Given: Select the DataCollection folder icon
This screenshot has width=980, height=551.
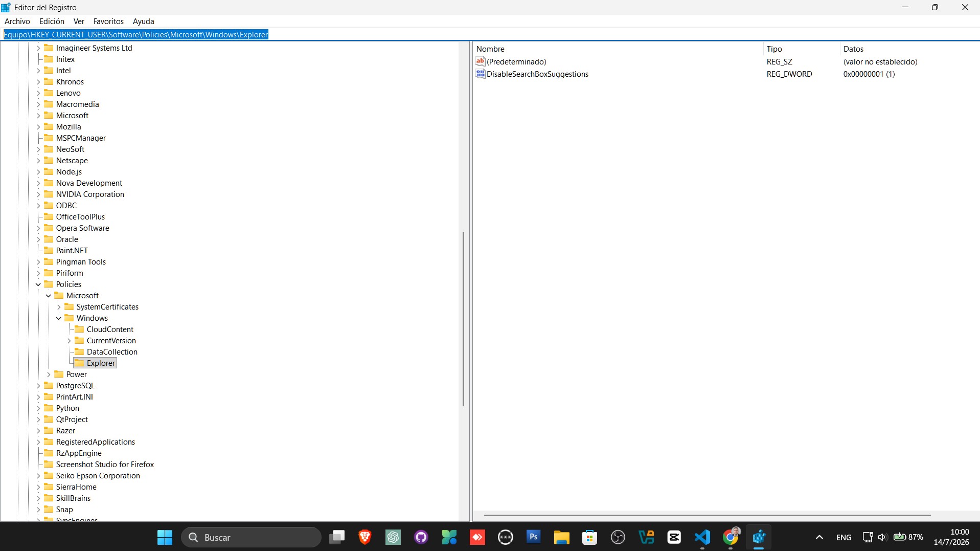Looking at the screenshot, I should click(79, 352).
